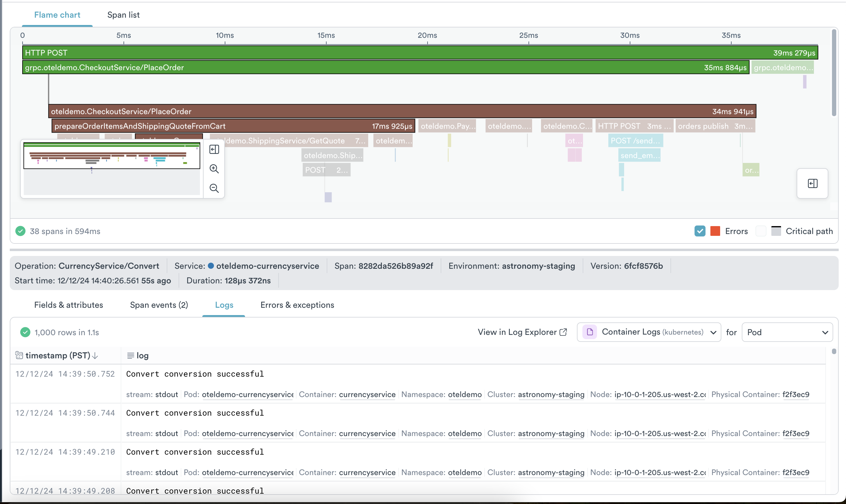Zoom out of the flame chart
Viewport: 846px width, 504px height.
214,188
